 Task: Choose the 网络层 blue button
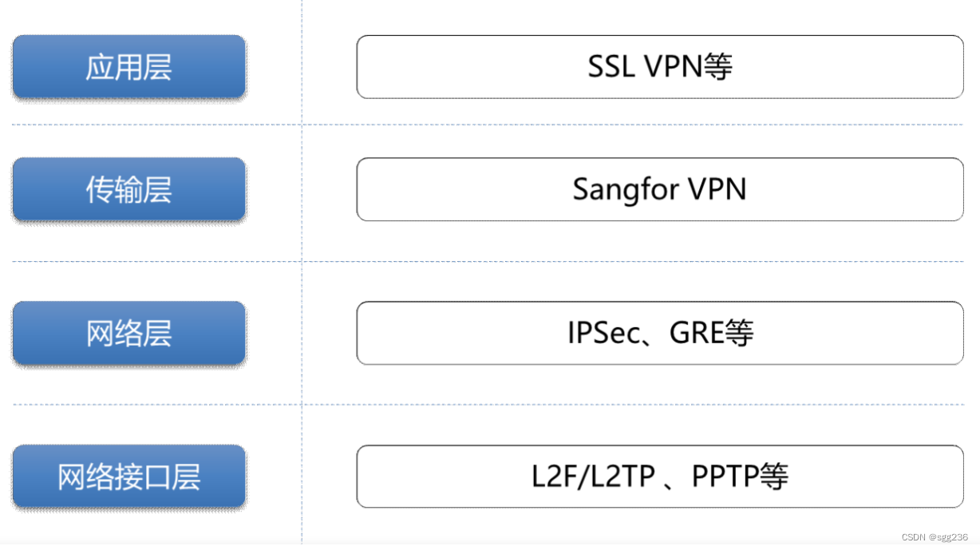128,333
